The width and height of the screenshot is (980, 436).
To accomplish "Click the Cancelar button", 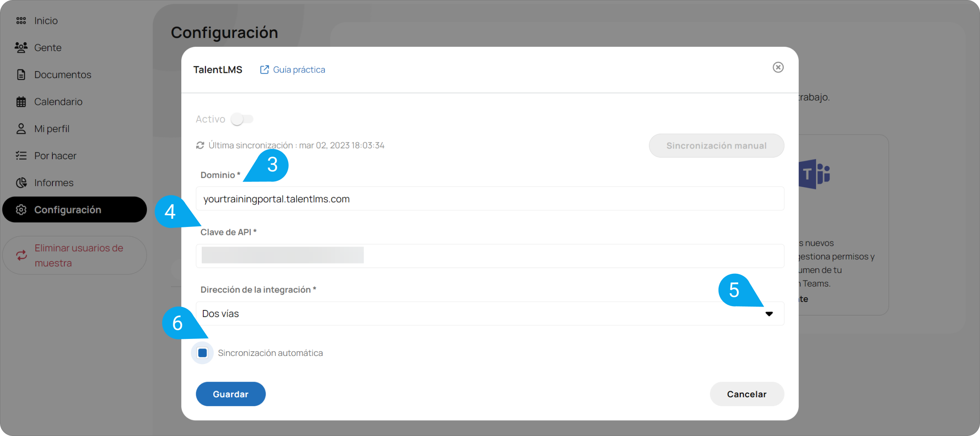I will point(747,394).
